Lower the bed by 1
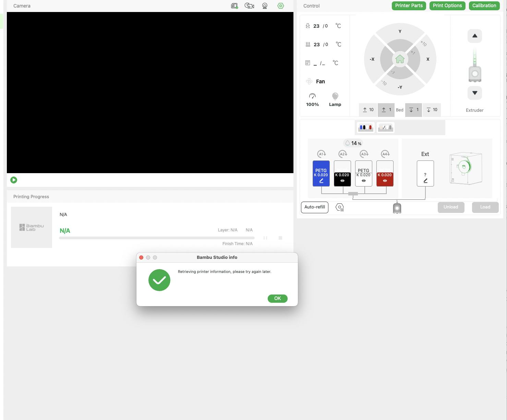 coord(414,110)
